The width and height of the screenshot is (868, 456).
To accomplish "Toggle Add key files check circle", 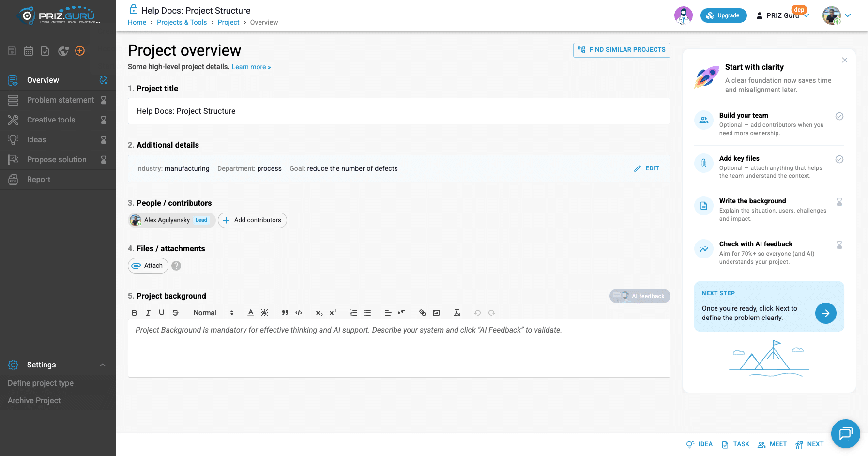I will coord(839,159).
